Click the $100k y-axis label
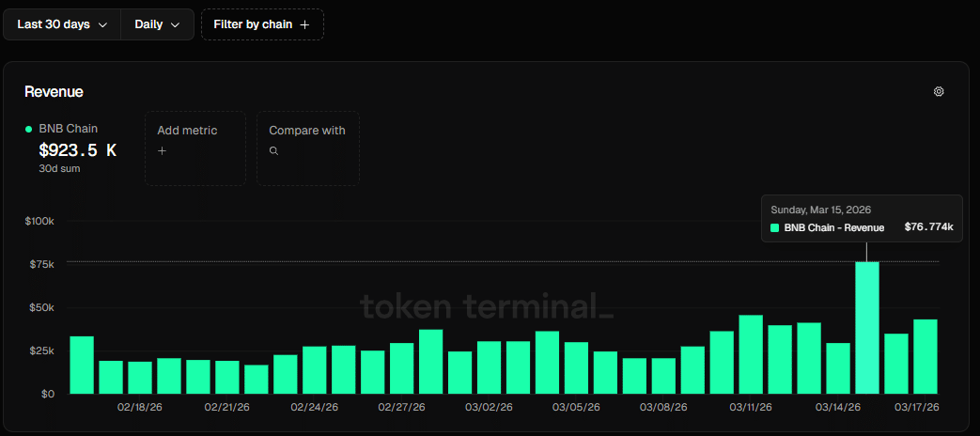The height and width of the screenshot is (436, 980). pyautogui.click(x=40, y=222)
